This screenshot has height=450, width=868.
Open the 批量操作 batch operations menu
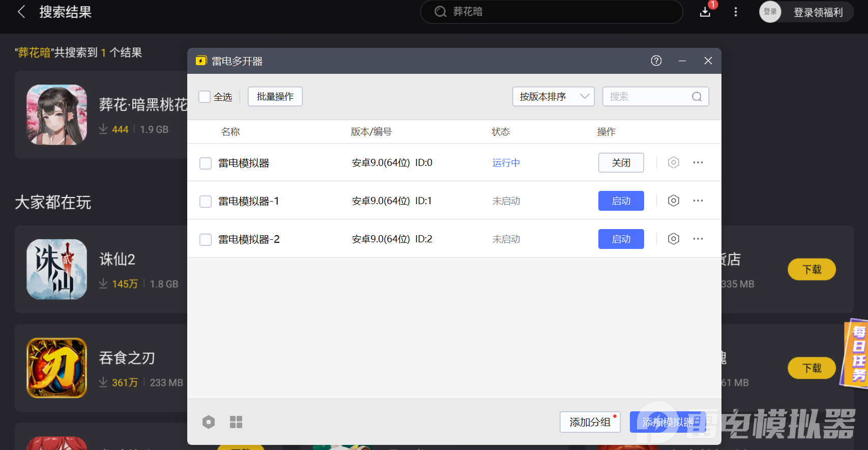[275, 97]
